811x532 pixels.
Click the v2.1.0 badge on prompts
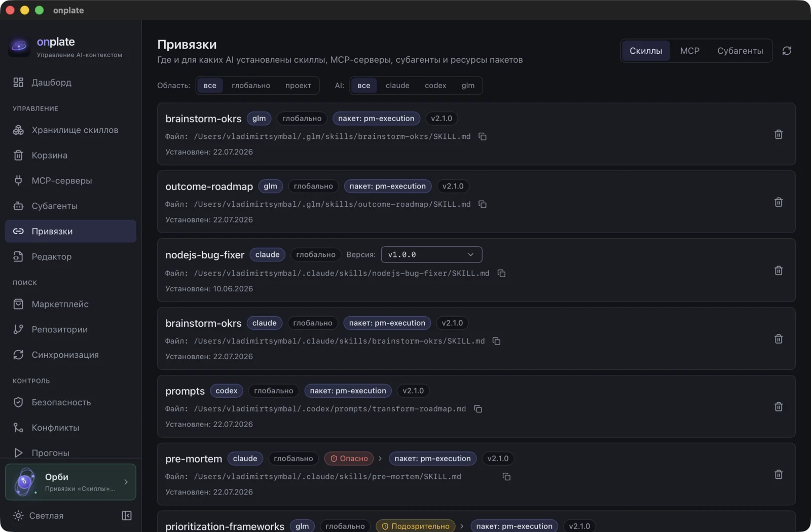[413, 391]
